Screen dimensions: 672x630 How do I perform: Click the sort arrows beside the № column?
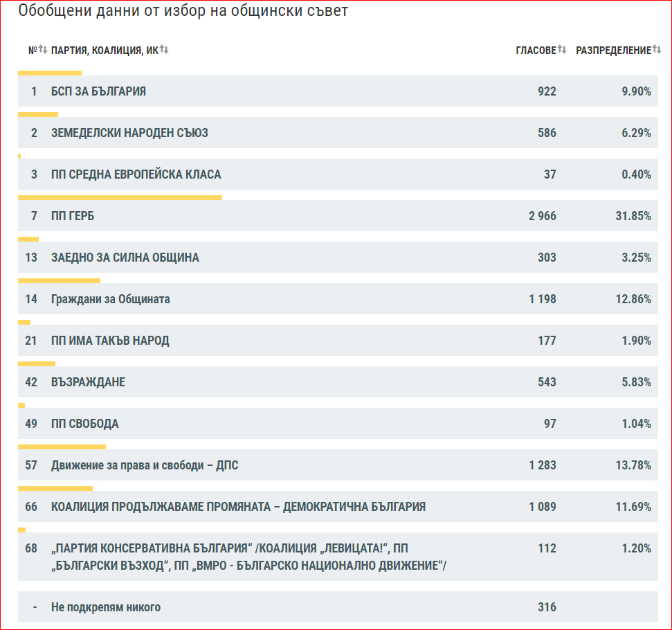pyautogui.click(x=42, y=50)
